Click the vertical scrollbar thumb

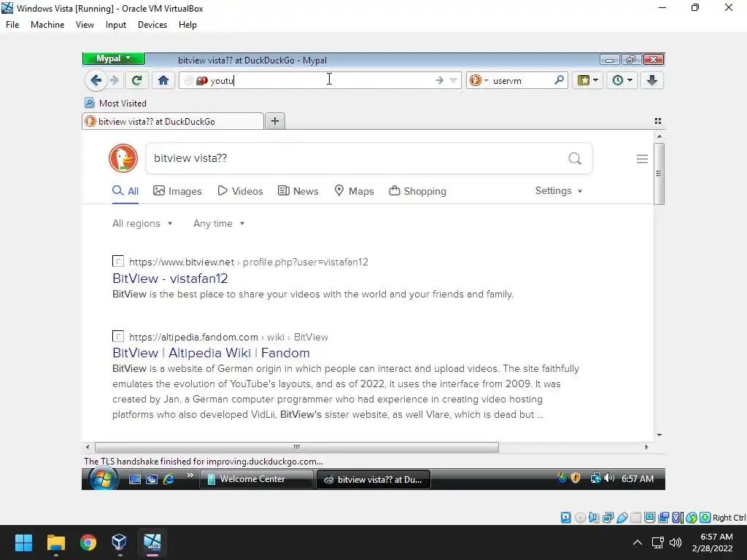point(659,174)
